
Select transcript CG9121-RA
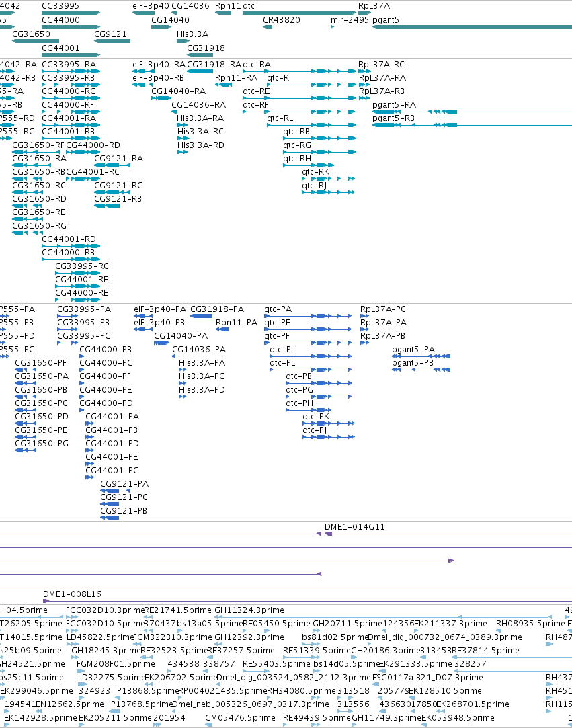pos(118,159)
